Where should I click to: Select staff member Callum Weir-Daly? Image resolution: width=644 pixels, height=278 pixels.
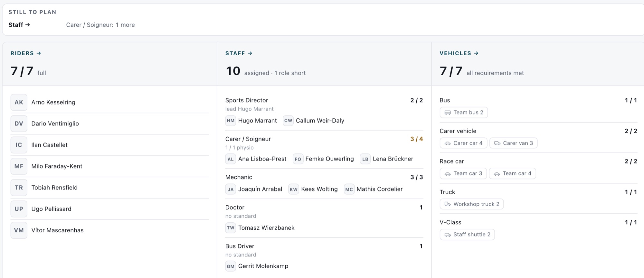click(314, 121)
